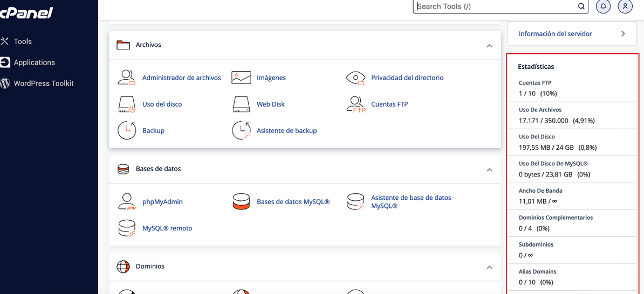Open the Uso del disco icon

coord(126,104)
